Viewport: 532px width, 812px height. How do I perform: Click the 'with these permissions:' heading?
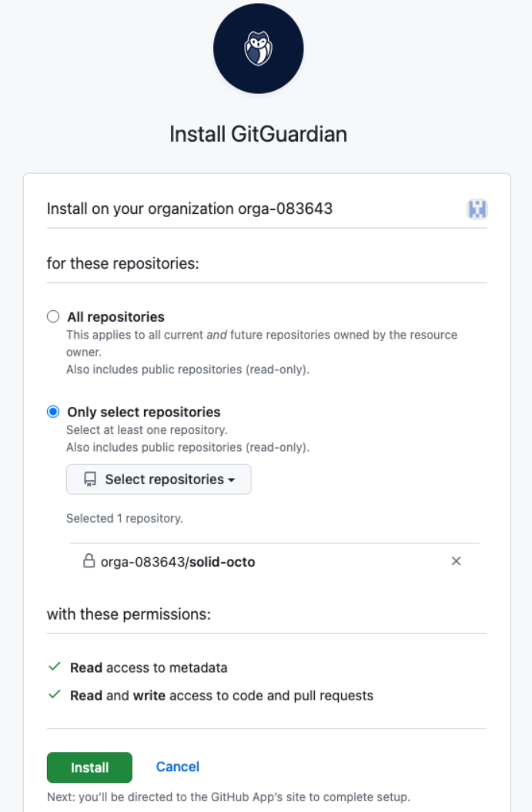point(129,614)
